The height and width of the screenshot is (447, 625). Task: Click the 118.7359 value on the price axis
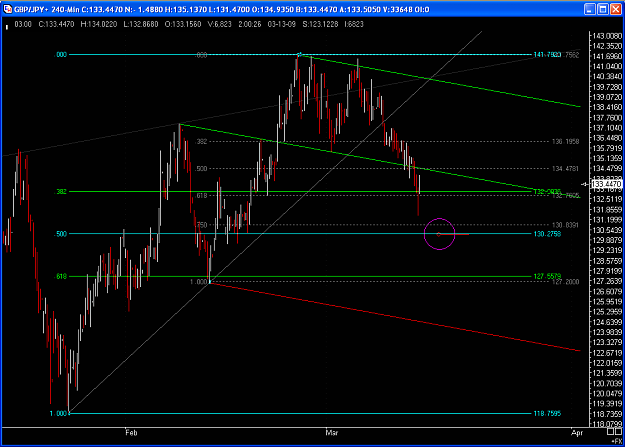(607, 414)
